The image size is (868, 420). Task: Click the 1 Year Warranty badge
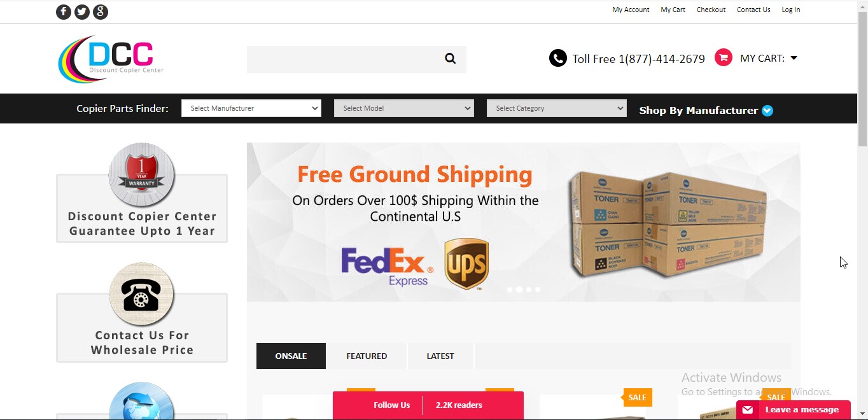(x=141, y=174)
